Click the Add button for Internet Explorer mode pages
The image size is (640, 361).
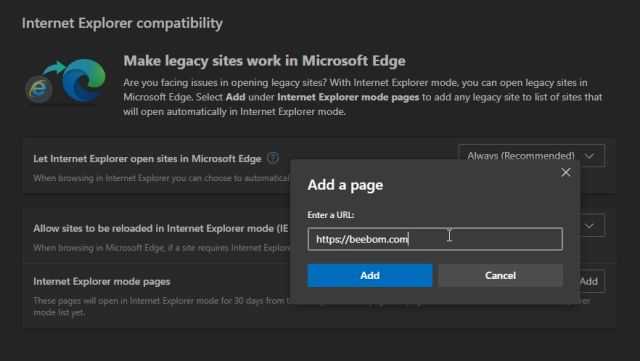coord(590,281)
